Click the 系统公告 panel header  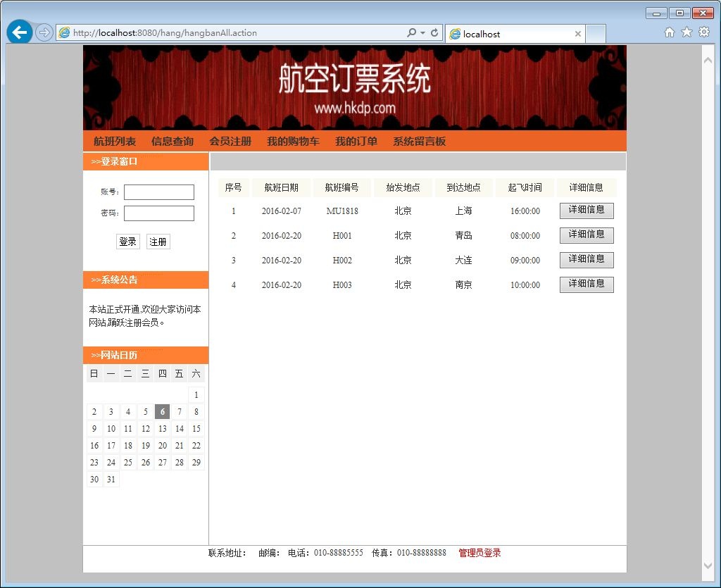pyautogui.click(x=146, y=280)
